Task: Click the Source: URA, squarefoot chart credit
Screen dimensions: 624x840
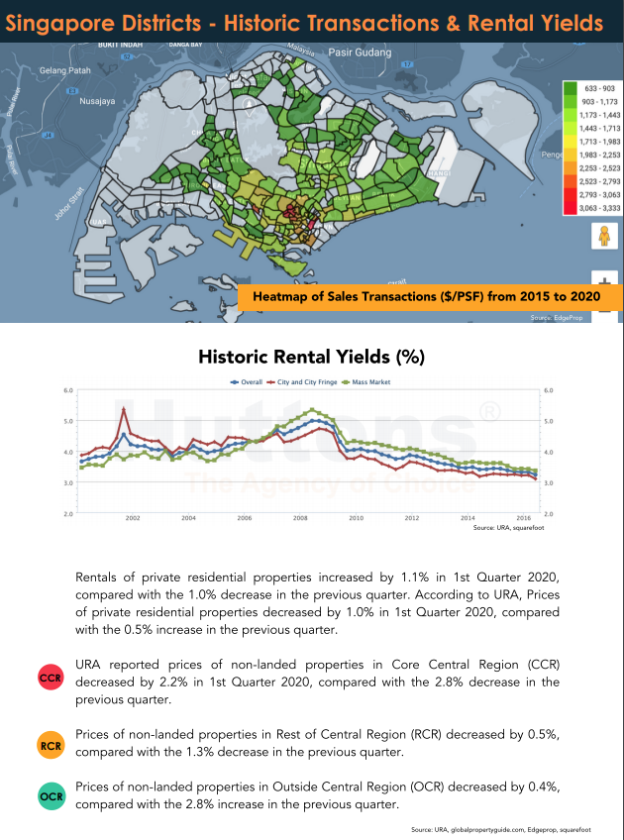Action: coord(508,528)
